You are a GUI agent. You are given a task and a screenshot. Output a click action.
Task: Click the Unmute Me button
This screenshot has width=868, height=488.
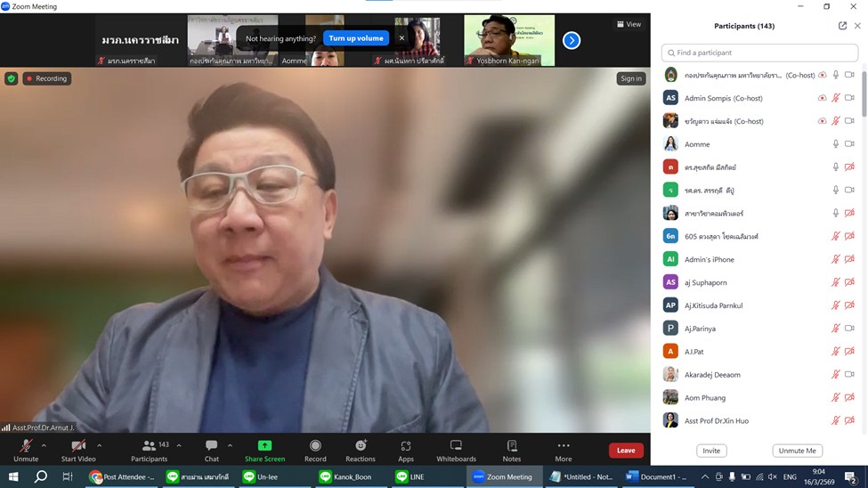tap(797, 451)
